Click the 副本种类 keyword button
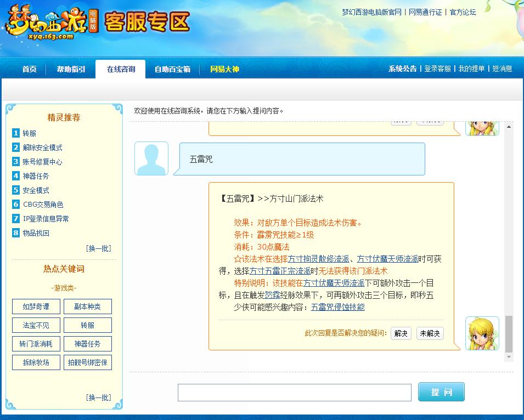Image resolution: width=524 pixels, height=420 pixels. click(88, 307)
